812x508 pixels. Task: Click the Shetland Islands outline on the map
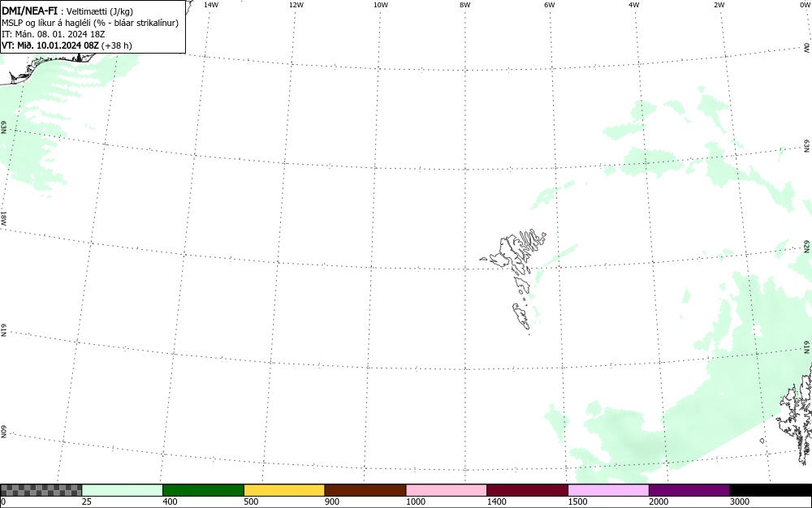coord(795,414)
